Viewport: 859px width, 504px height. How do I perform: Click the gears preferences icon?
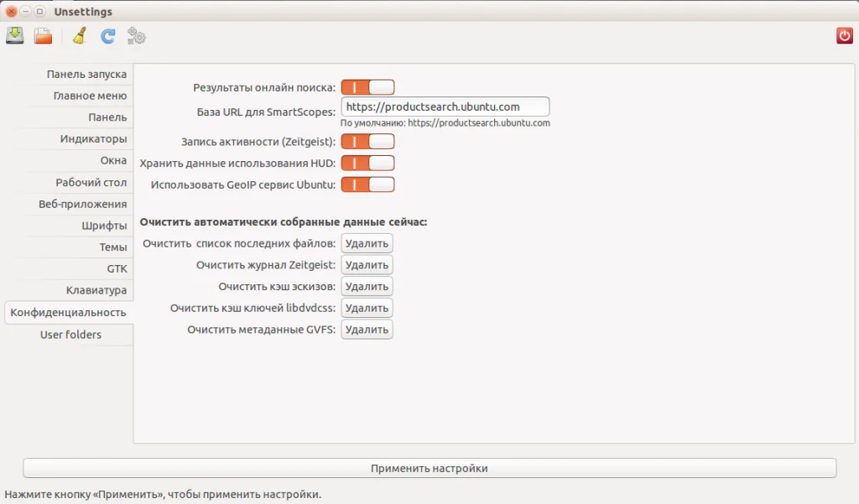coord(137,36)
